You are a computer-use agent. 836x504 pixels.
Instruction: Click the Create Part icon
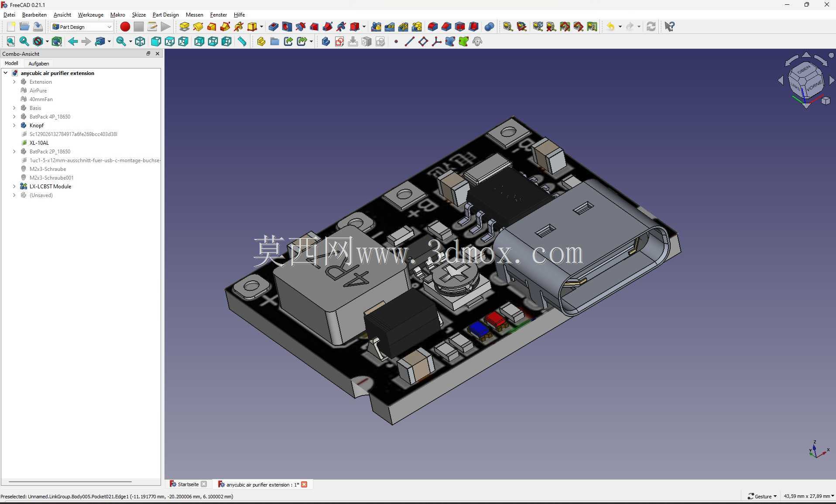tap(261, 41)
